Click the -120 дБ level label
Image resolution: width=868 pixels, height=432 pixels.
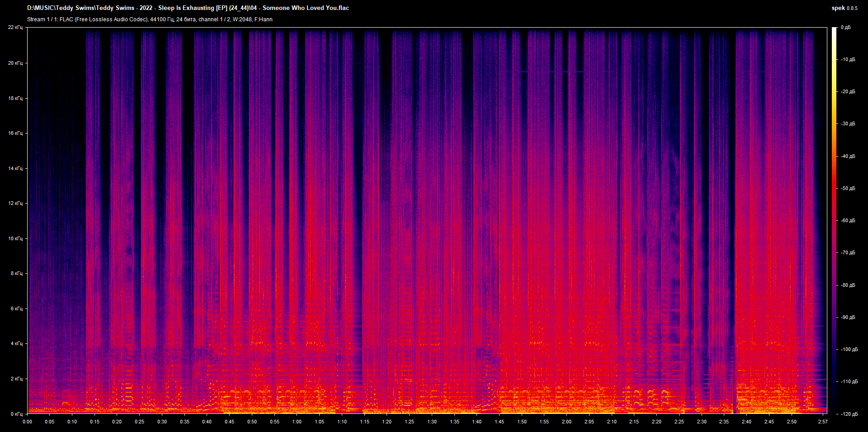[x=849, y=414]
